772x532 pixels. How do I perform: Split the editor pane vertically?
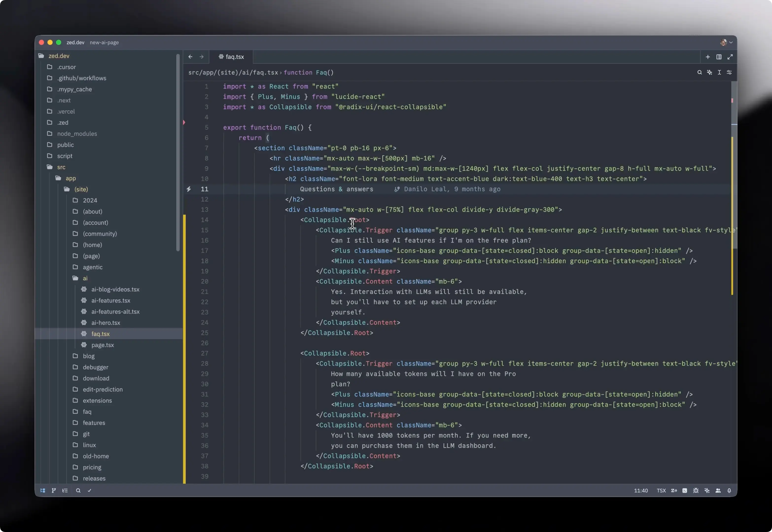tap(719, 57)
